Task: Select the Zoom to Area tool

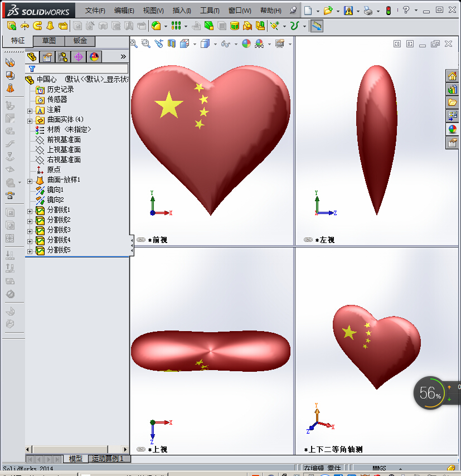Action: point(146,44)
